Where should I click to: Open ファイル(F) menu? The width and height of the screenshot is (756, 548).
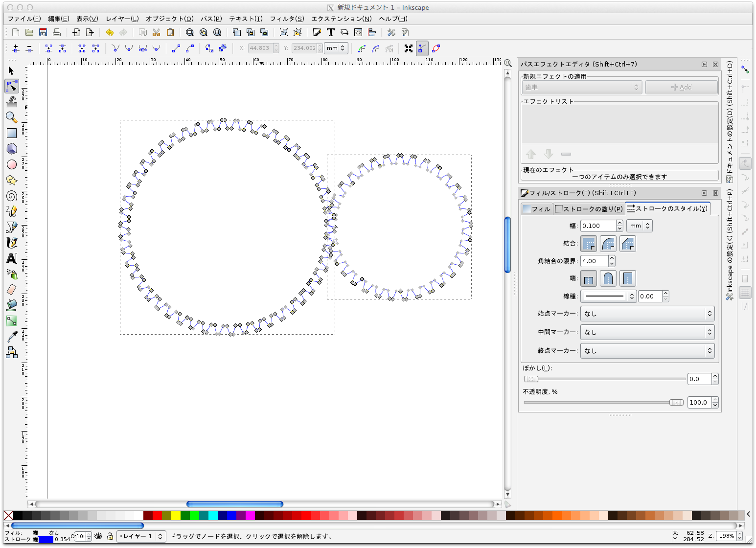(24, 19)
